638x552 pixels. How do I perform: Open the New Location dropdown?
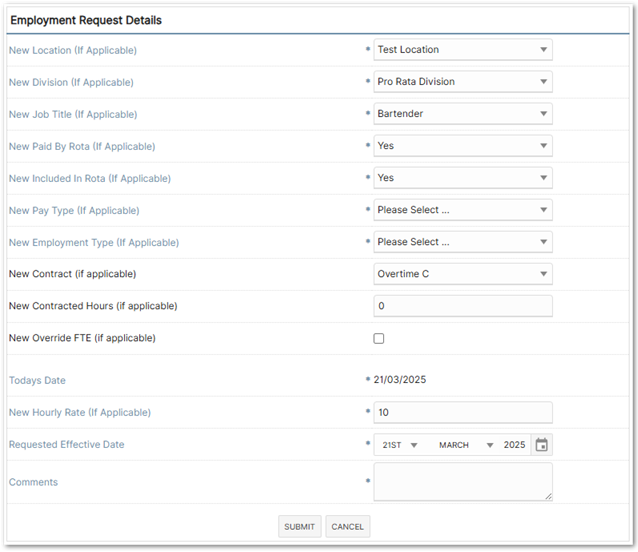pos(463,50)
